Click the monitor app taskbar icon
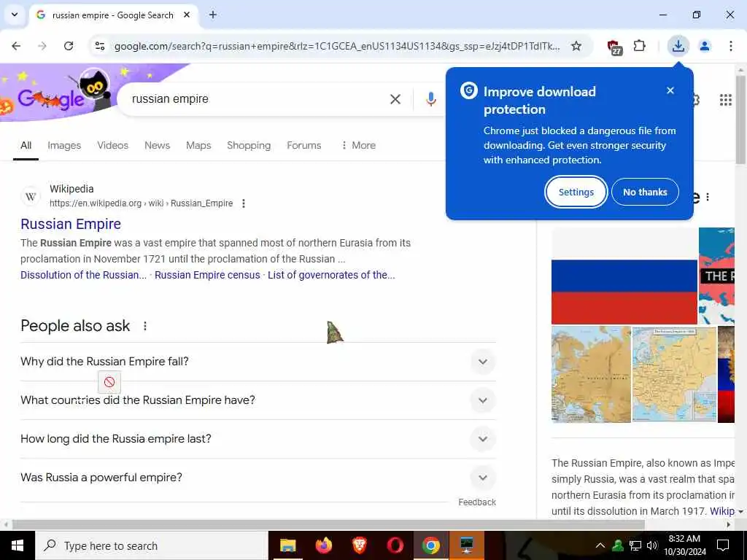 466,545
